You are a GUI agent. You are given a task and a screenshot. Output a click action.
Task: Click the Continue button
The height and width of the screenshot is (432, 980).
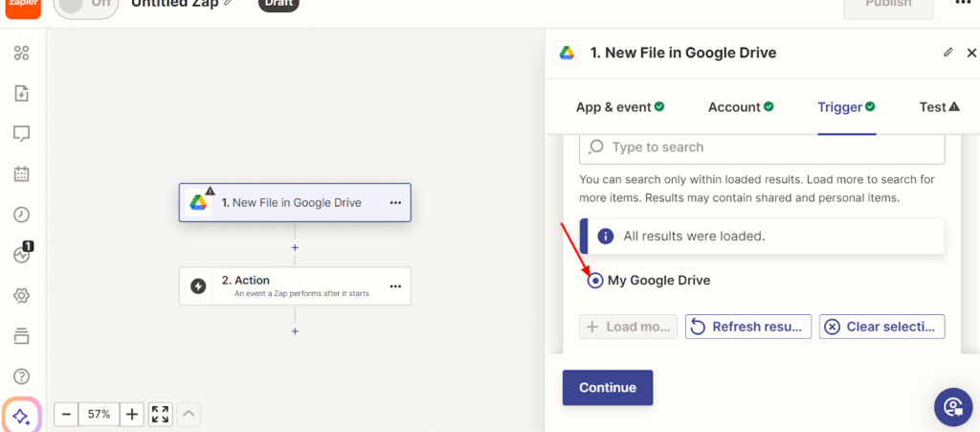click(x=608, y=388)
